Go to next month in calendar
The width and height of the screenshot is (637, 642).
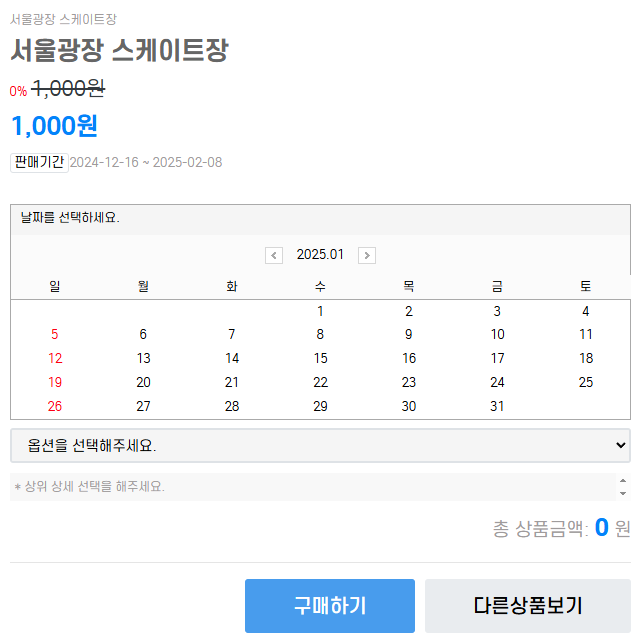click(367, 255)
